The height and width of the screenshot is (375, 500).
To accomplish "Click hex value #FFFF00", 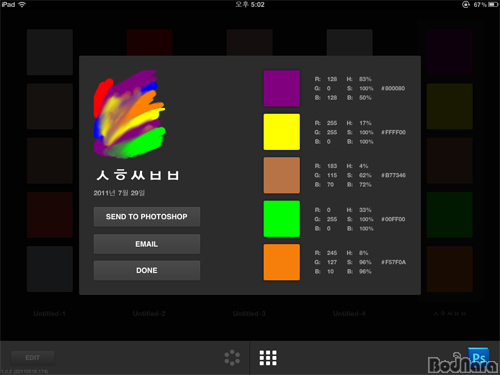I will tap(393, 132).
